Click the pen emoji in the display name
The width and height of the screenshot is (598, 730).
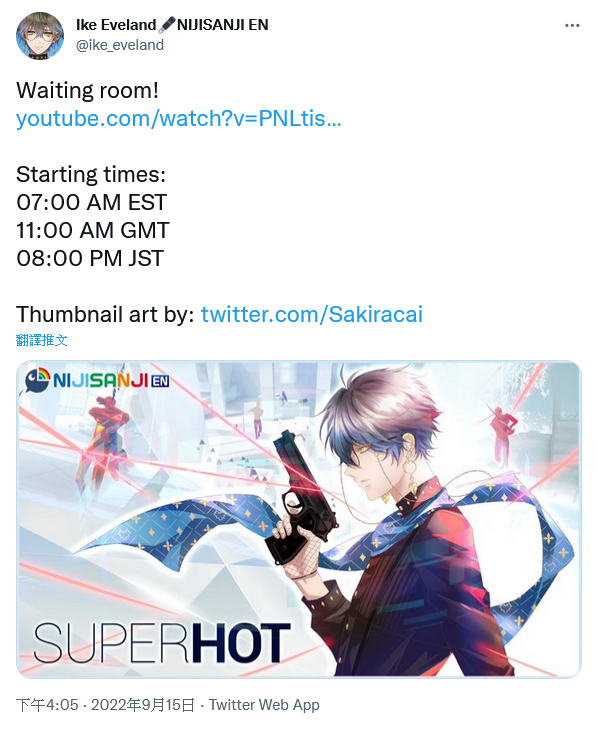pyautogui.click(x=166, y=25)
